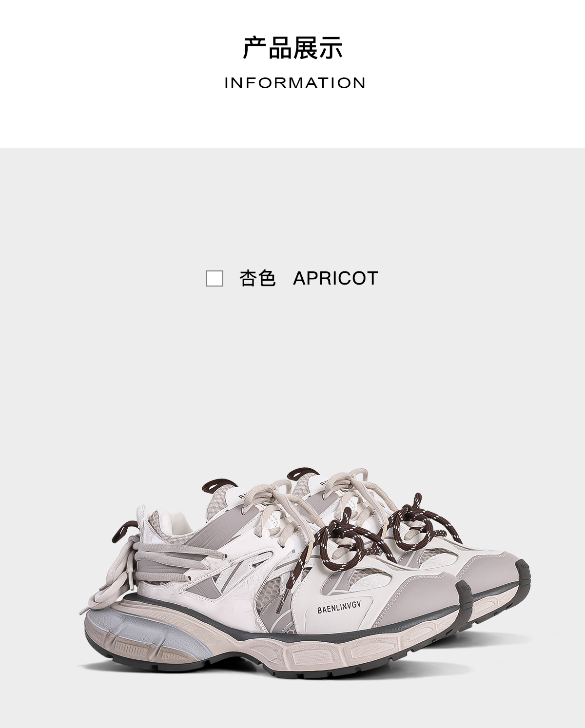The height and width of the screenshot is (728, 585).
Task: Click the INFORMATION subtitle text
Action: coord(295,83)
